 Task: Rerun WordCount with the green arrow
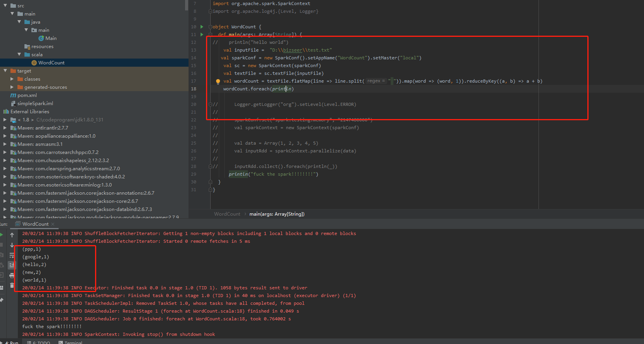2,235
